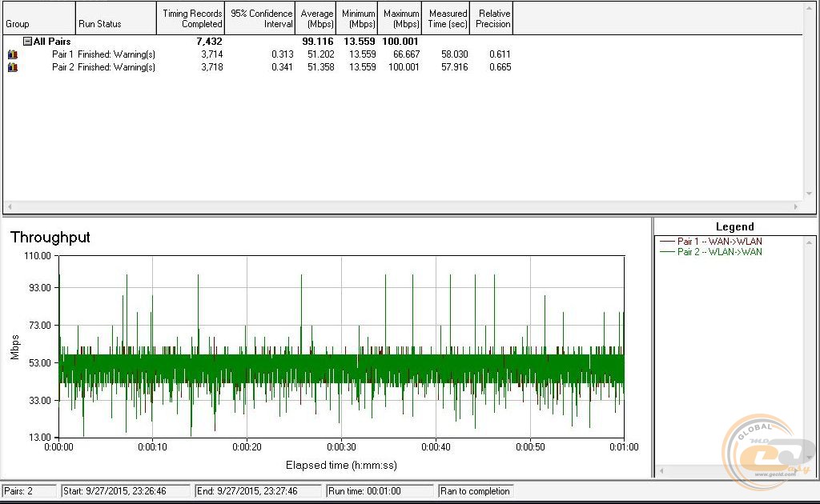Click All Pairs minimum value 13.559
The image size is (820, 504).
tap(360, 42)
